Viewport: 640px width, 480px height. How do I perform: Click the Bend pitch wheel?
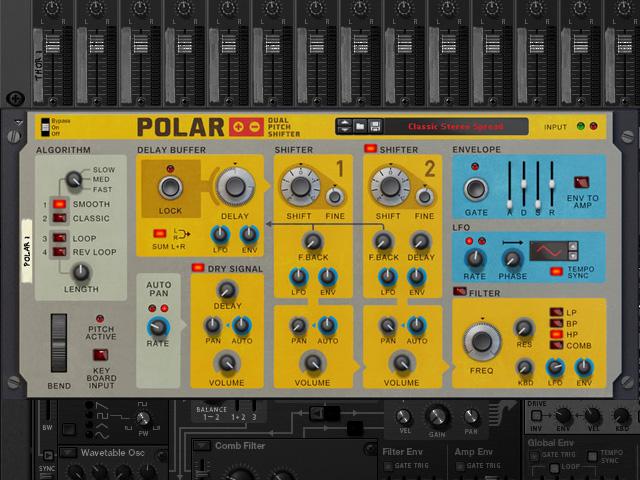(59, 343)
